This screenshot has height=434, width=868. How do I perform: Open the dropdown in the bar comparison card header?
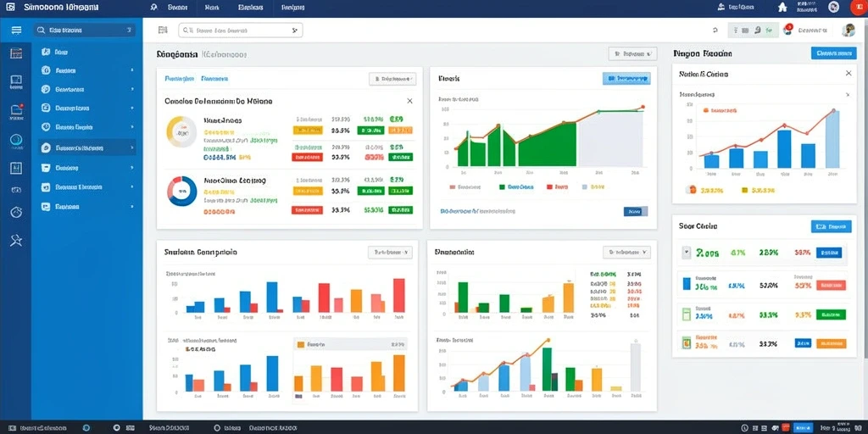click(x=390, y=253)
